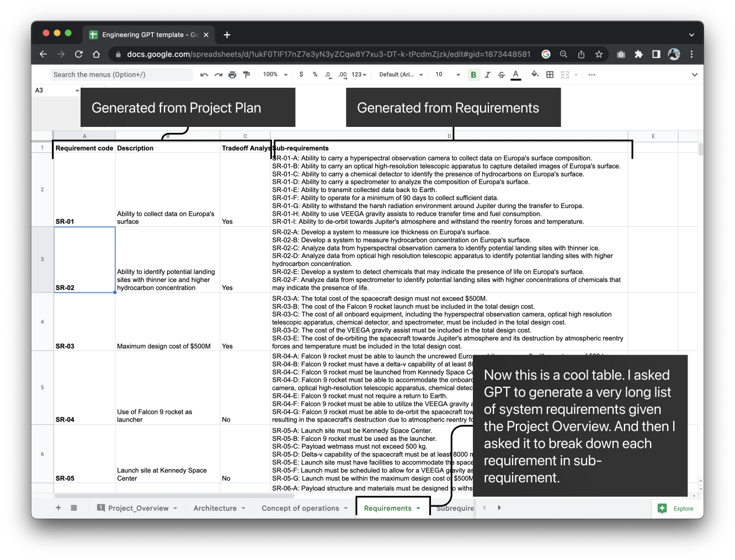The image size is (735, 560).
Task: Toggle strikethrough formatting
Action: [502, 74]
